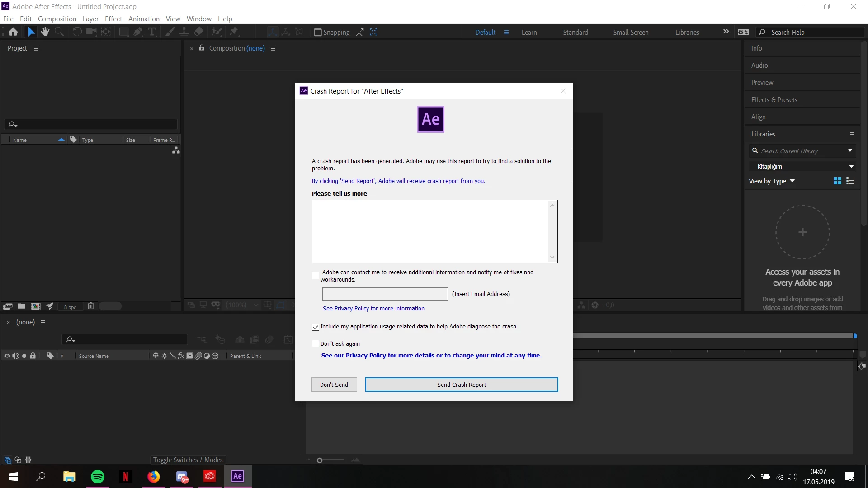Open the Composition menu

tap(57, 19)
